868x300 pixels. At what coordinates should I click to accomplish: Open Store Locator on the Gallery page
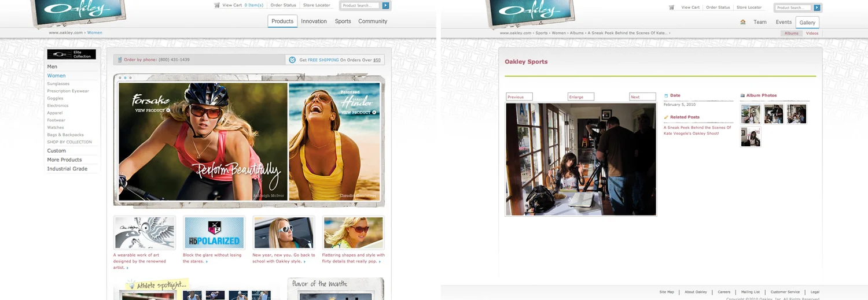(749, 8)
